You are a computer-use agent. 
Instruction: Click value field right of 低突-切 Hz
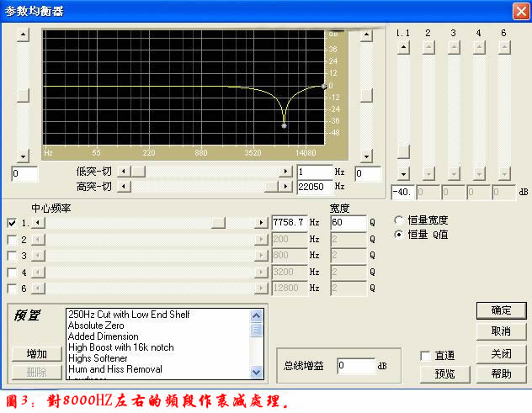pyautogui.click(x=368, y=173)
